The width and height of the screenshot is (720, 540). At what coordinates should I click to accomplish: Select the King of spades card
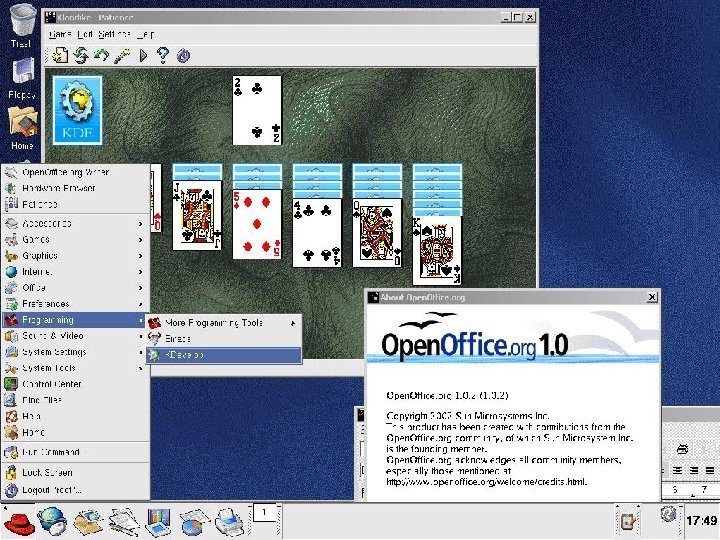(x=437, y=250)
